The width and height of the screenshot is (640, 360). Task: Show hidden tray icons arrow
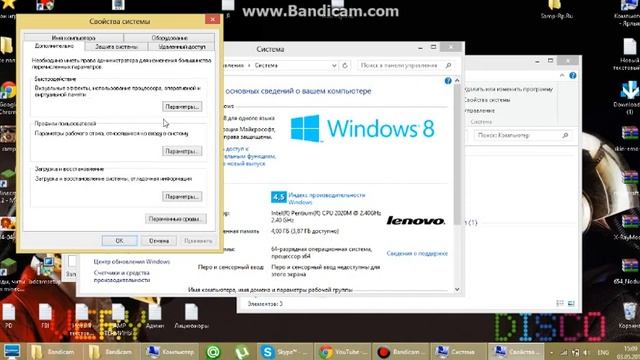click(x=552, y=352)
